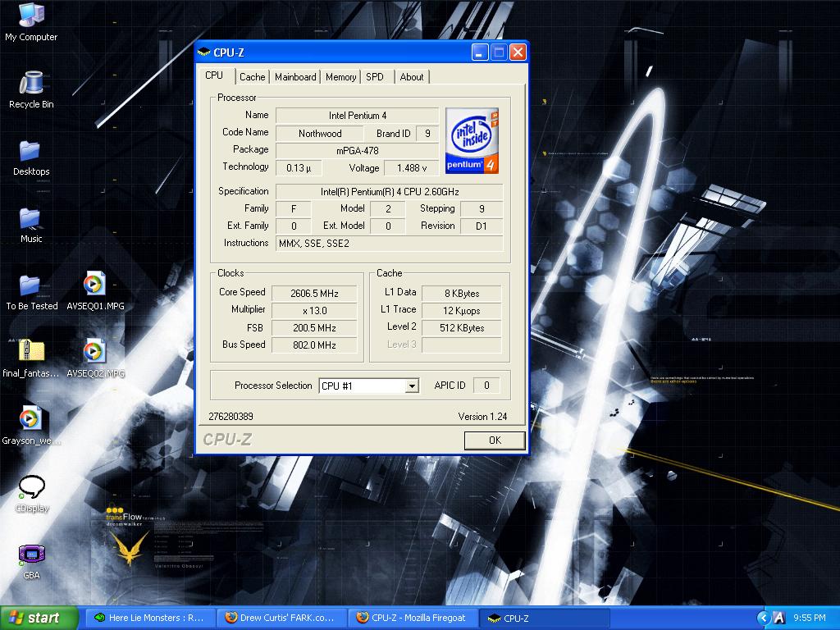The image size is (840, 630).
Task: Switch to the CPU tab
Action: [x=214, y=75]
